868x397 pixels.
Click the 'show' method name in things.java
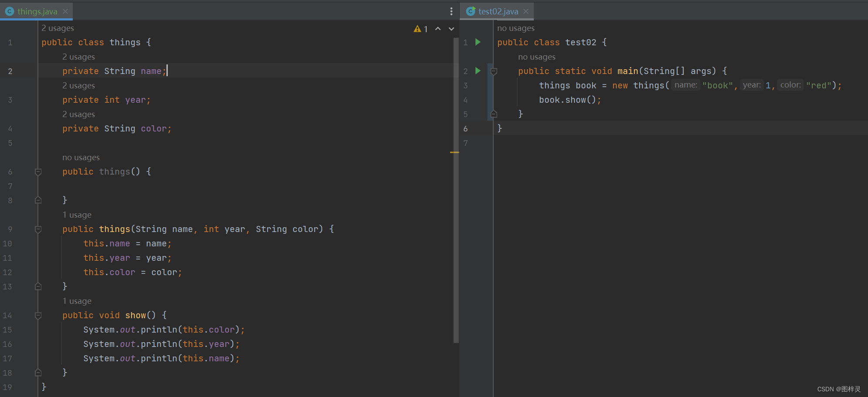(x=136, y=316)
